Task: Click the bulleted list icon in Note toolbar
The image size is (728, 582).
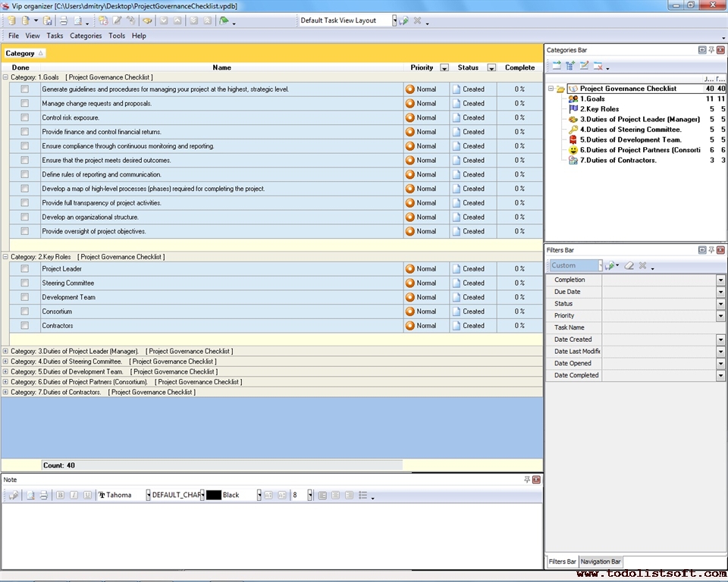Action: point(363,496)
